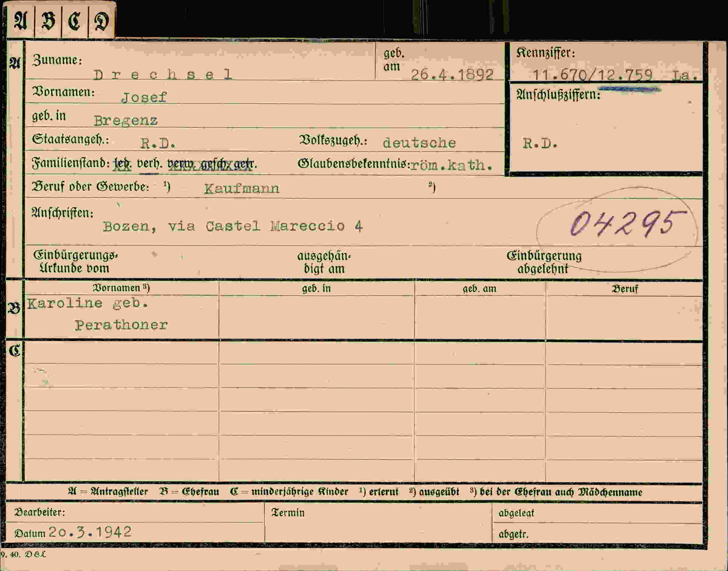728x571 pixels.
Task: Click the 'Termin' label
Action: coord(288,513)
